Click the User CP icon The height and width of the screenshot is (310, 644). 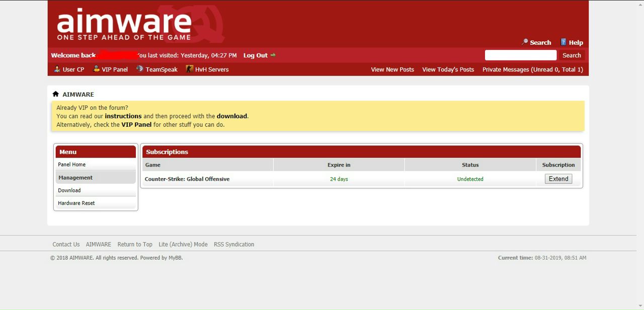pyautogui.click(x=57, y=69)
